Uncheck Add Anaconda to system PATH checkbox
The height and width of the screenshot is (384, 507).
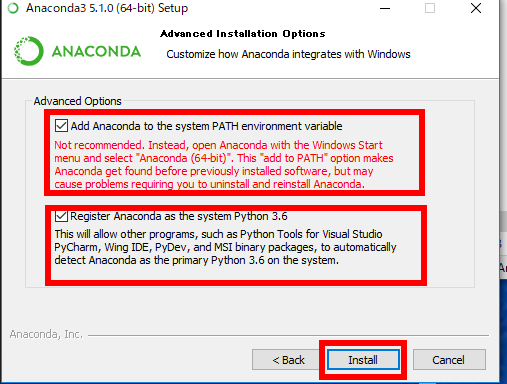[61, 126]
